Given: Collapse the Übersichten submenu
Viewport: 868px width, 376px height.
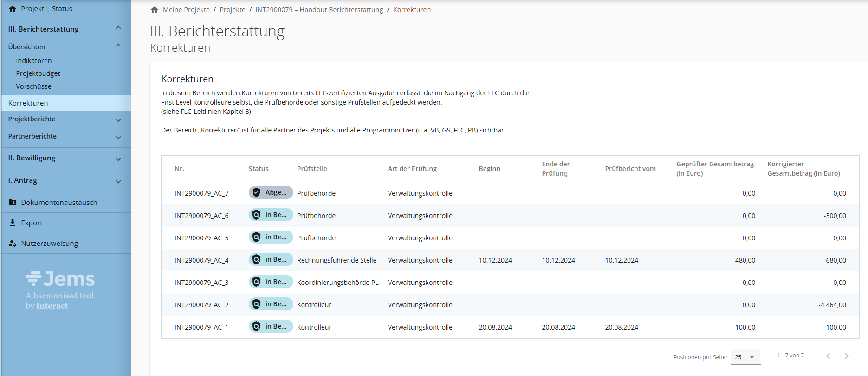Looking at the screenshot, I should pyautogui.click(x=118, y=46).
